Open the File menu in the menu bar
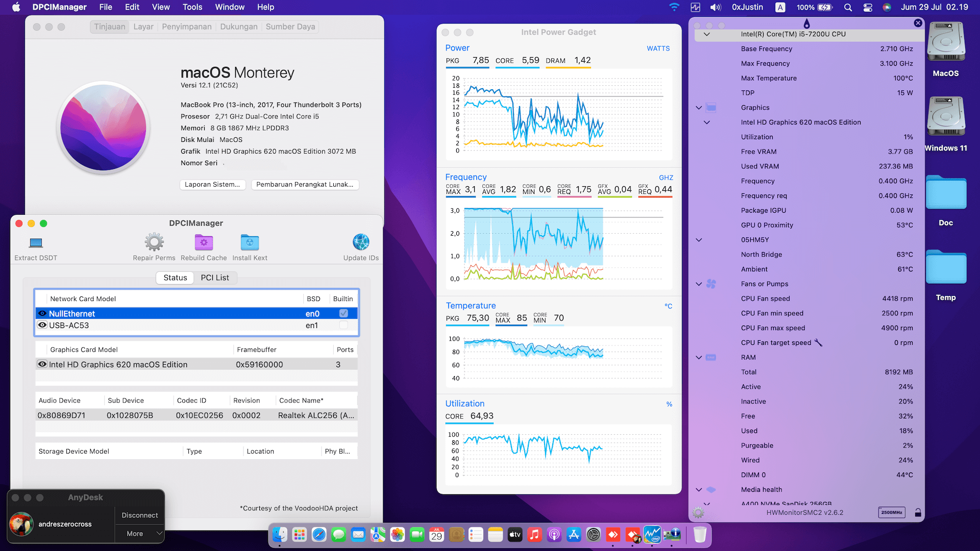The image size is (980, 551). point(106,7)
